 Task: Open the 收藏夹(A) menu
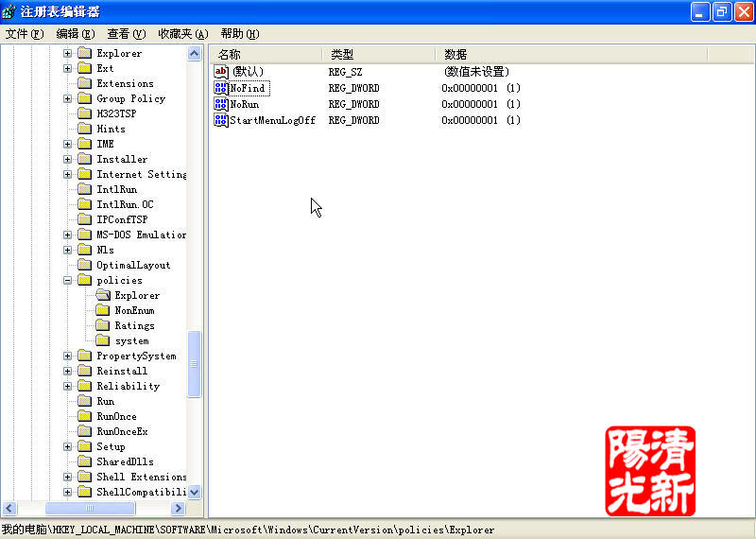(x=183, y=34)
